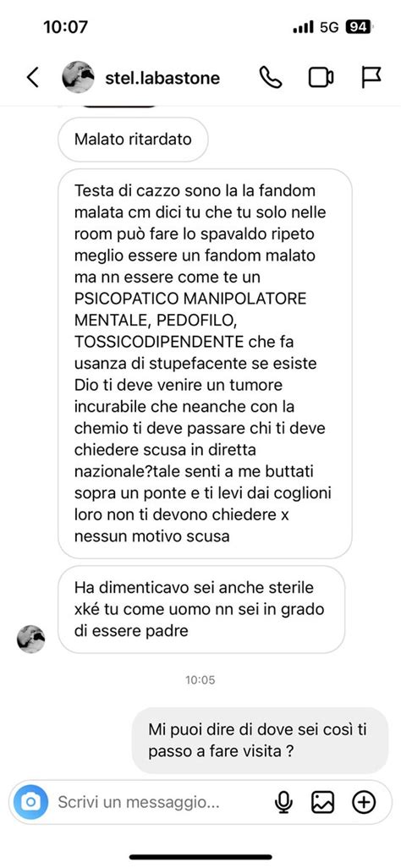Tap the home indicator bar at the bottom

pos(200,857)
